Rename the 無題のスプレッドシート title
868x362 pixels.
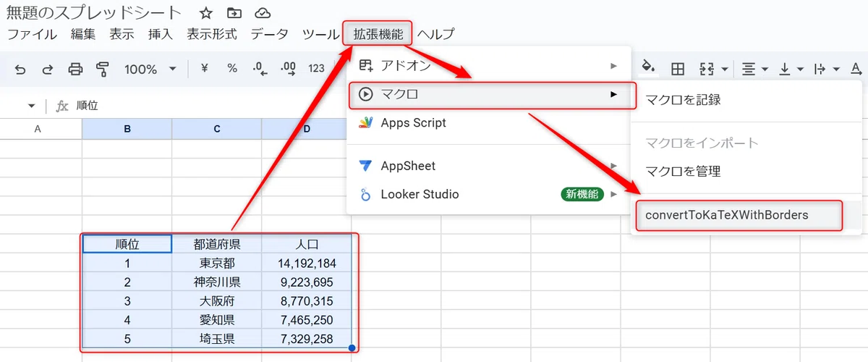94,13
